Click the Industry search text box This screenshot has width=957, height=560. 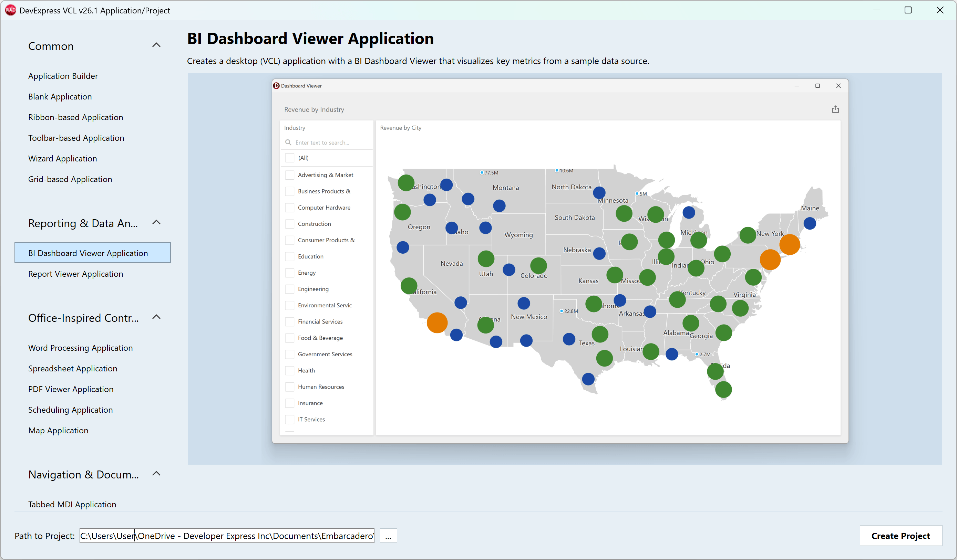click(x=327, y=142)
